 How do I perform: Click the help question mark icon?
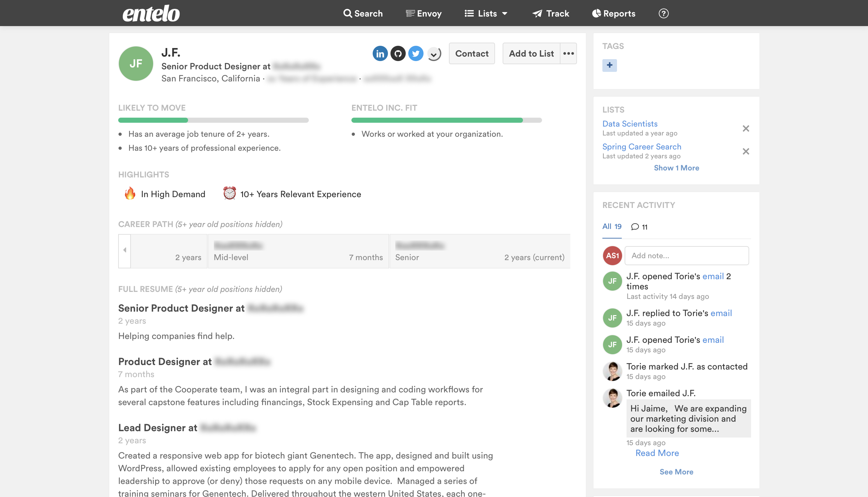coord(663,14)
